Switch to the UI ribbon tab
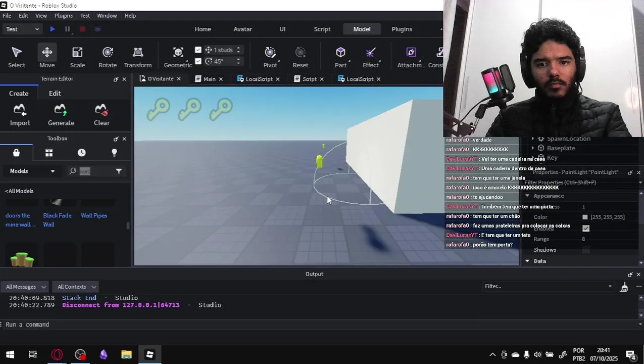This screenshot has height=364, width=644. pos(282,29)
